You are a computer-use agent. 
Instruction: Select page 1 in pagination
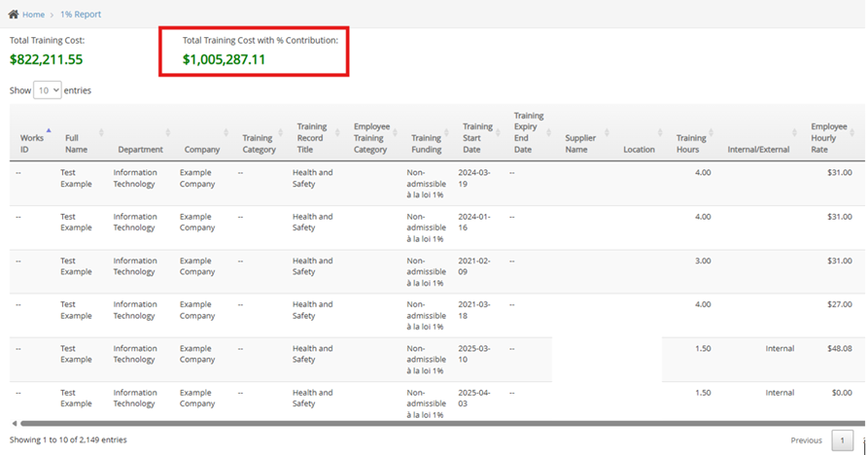[x=843, y=440]
